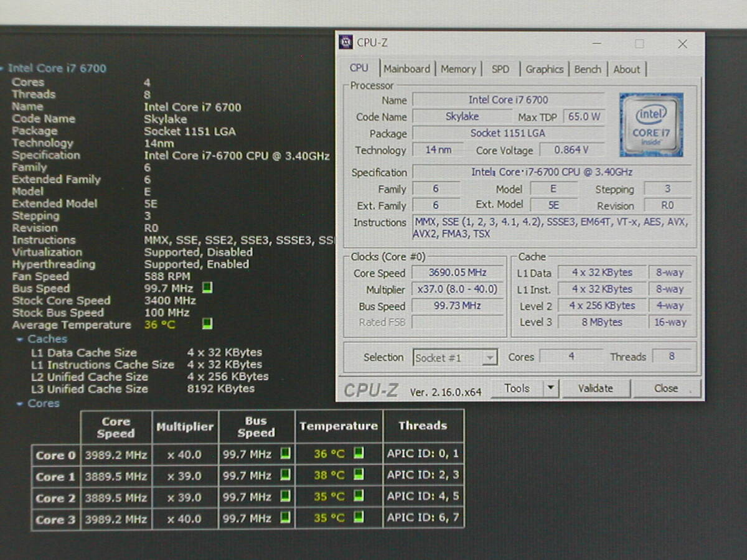Collapse the Cores section

[21, 404]
